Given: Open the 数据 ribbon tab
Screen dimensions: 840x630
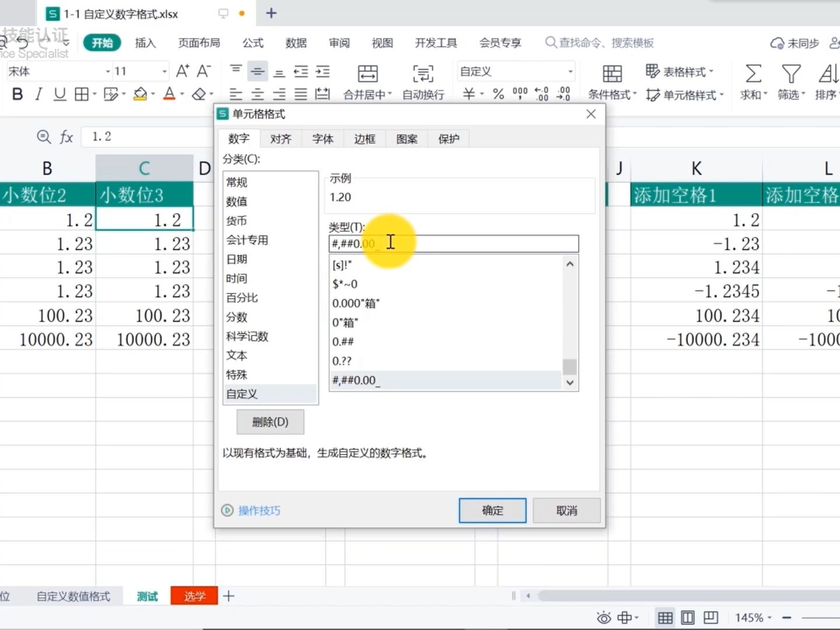Looking at the screenshot, I should 296,43.
